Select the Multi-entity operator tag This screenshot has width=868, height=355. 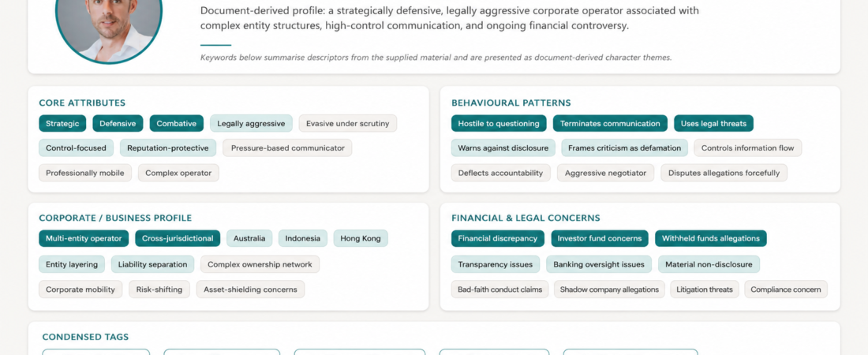(84, 238)
